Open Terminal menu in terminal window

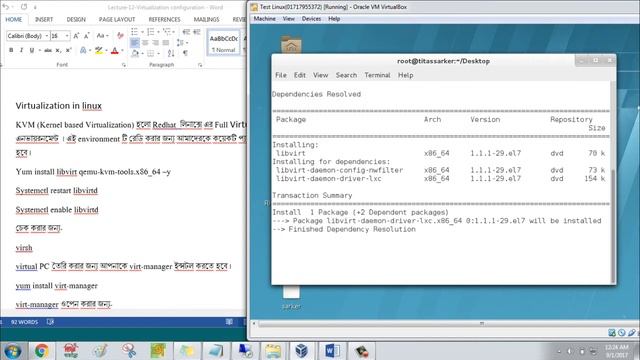pos(377,75)
